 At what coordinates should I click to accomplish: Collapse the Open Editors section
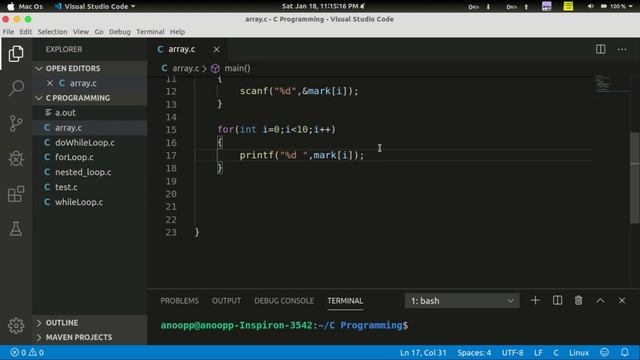coord(90,68)
